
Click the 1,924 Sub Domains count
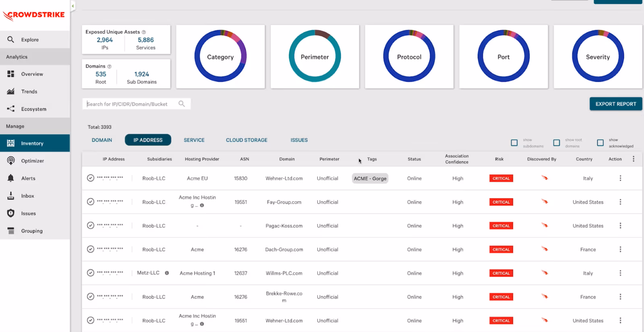tap(142, 74)
